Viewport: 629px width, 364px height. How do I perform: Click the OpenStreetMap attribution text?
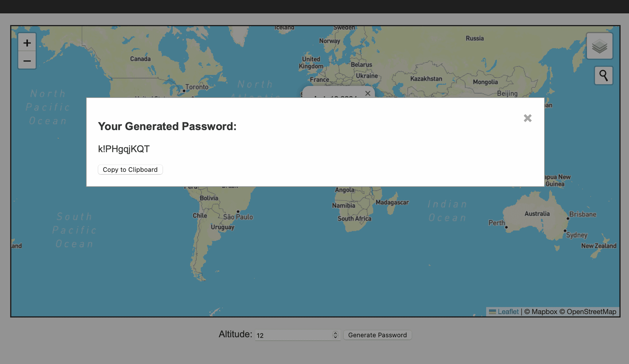(591, 312)
